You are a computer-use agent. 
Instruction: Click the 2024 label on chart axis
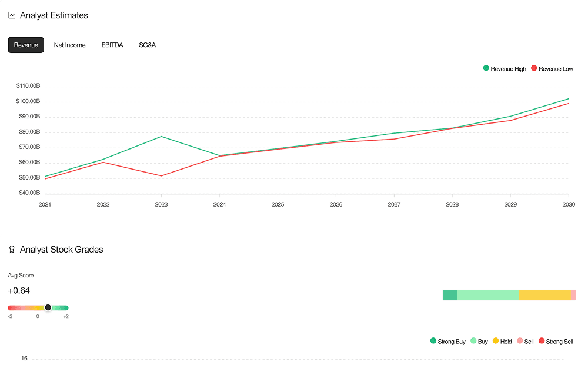[x=219, y=205]
